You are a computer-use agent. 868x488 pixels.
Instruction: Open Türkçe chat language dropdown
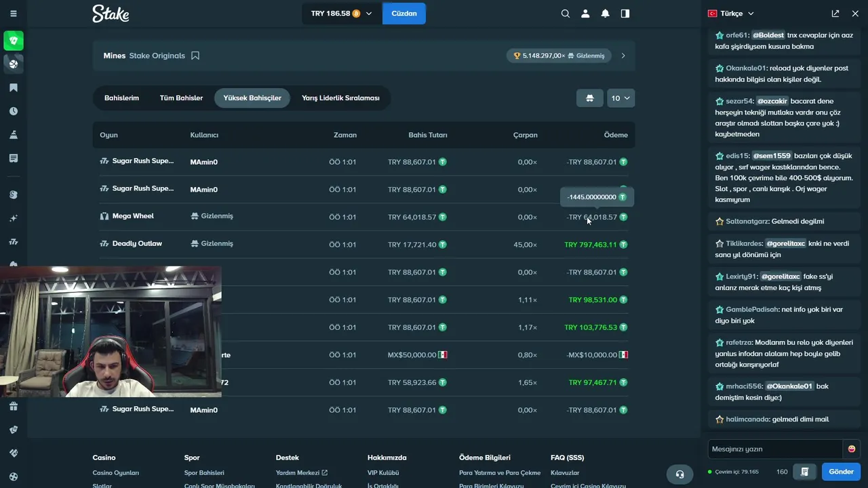point(731,14)
